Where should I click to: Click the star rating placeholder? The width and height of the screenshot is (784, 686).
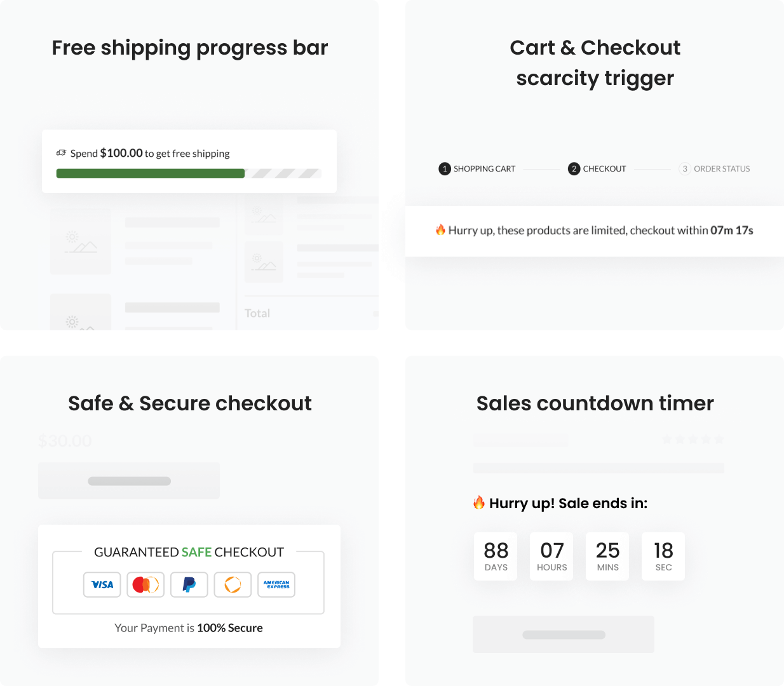click(693, 440)
